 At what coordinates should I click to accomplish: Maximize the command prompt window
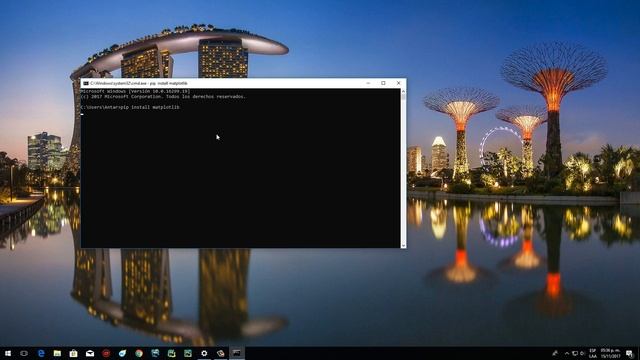383,83
